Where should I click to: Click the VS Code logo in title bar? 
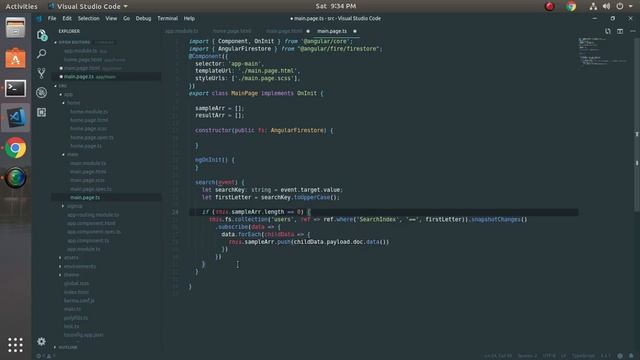[x=39, y=18]
